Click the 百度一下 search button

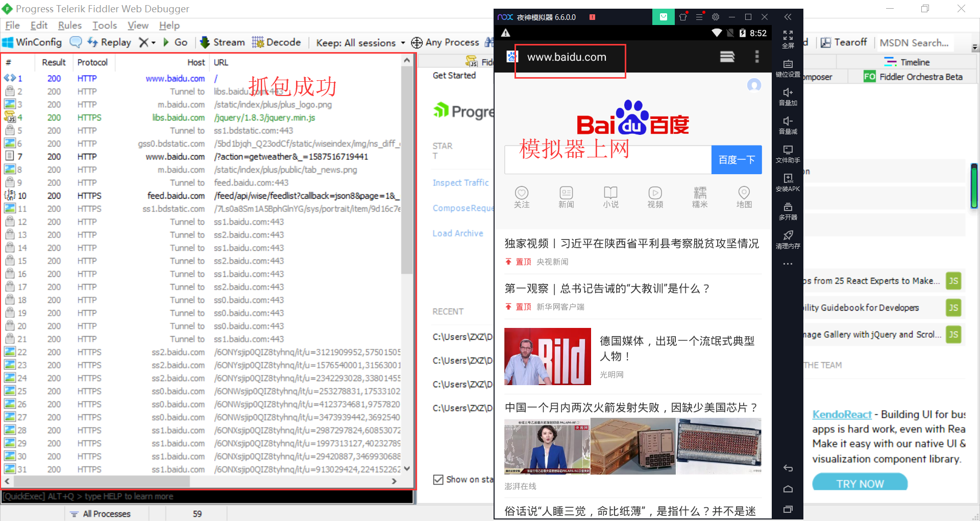pos(737,160)
